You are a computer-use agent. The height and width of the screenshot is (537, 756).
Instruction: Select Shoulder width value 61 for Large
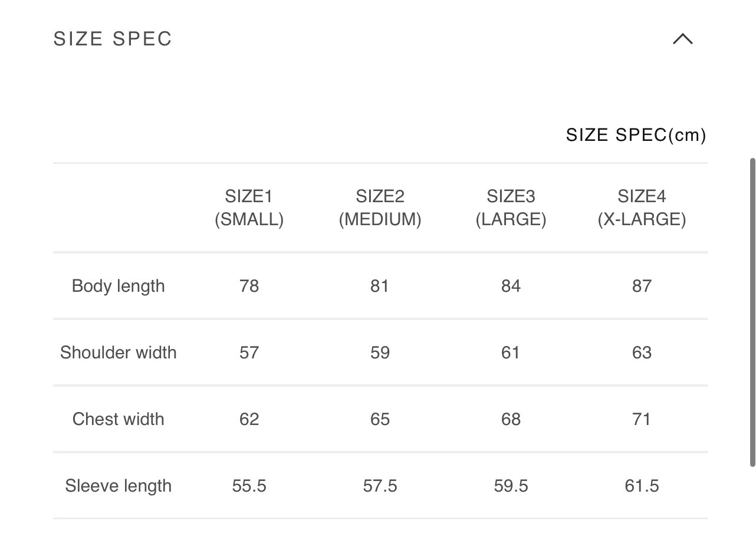[x=511, y=352]
